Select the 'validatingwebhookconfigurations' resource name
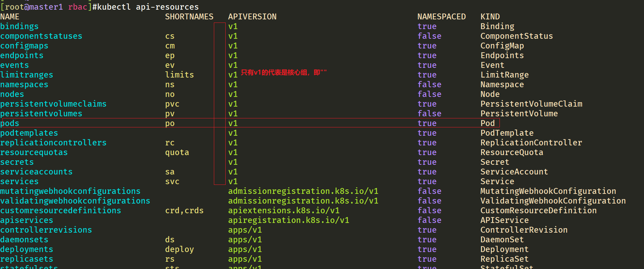The height and width of the screenshot is (269, 644). tap(75, 201)
